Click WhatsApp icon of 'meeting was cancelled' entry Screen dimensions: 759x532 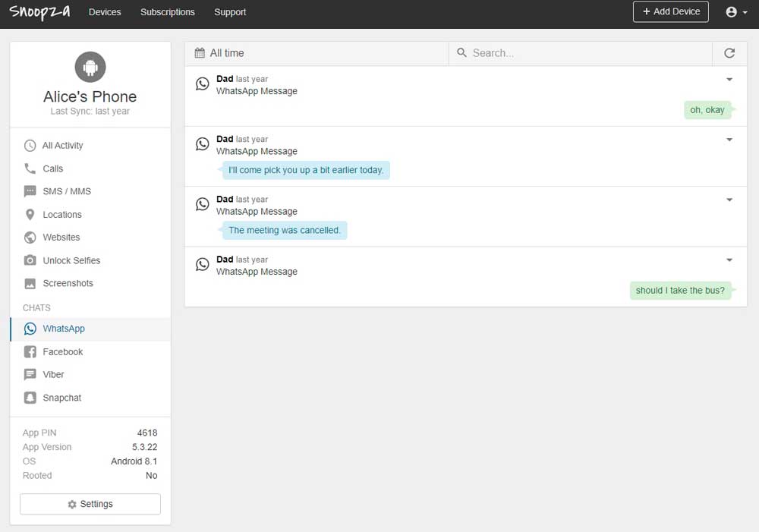point(203,204)
